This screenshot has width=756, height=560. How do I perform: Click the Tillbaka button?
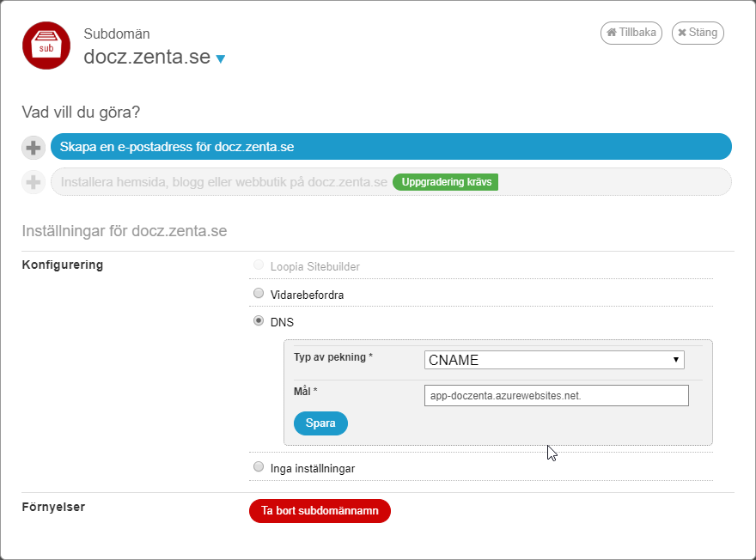[x=631, y=33]
